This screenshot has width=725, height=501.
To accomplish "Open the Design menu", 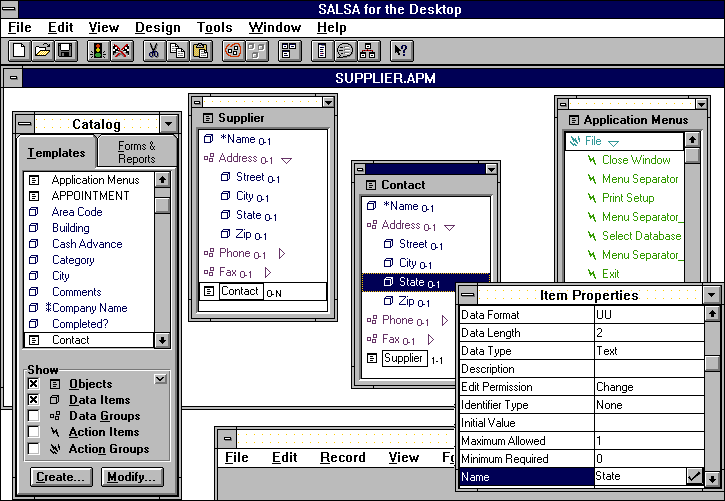I will coord(158,27).
